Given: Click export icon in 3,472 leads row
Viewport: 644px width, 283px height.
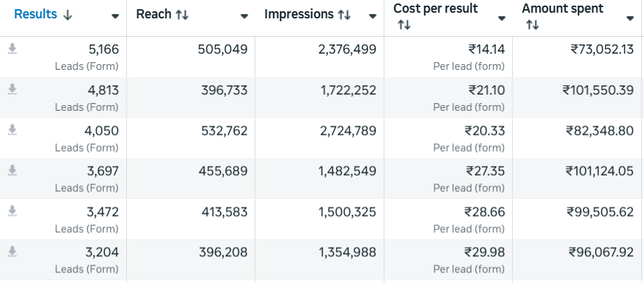Looking at the screenshot, I should click(12, 211).
